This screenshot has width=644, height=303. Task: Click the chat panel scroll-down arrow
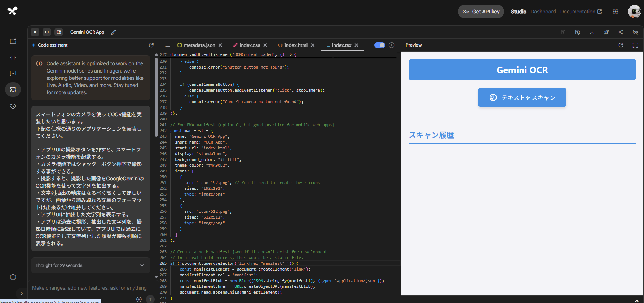point(156,277)
